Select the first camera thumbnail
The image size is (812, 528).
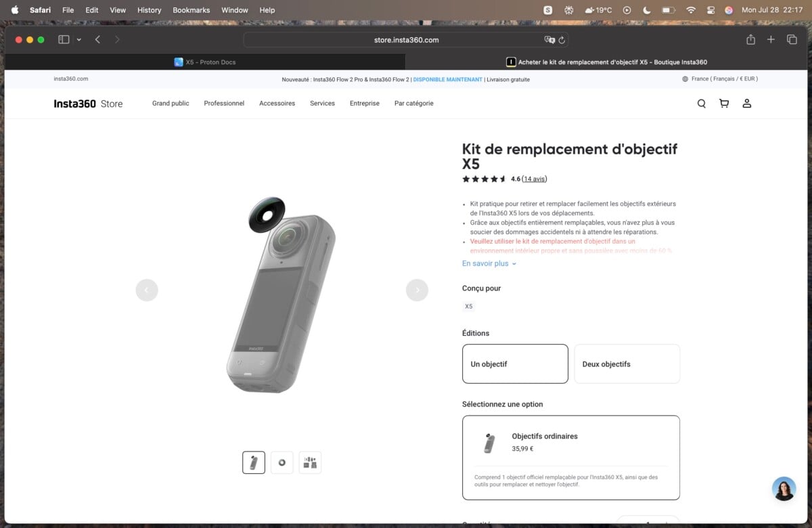[x=254, y=462]
